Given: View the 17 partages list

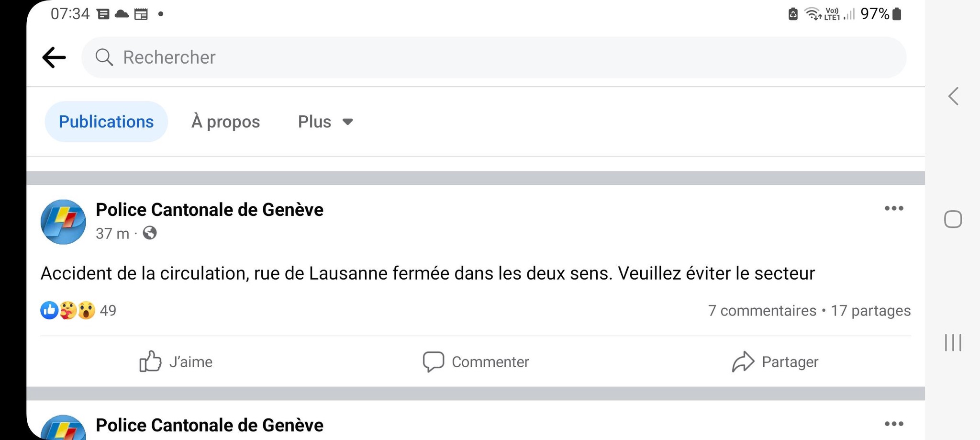Looking at the screenshot, I should (870, 311).
